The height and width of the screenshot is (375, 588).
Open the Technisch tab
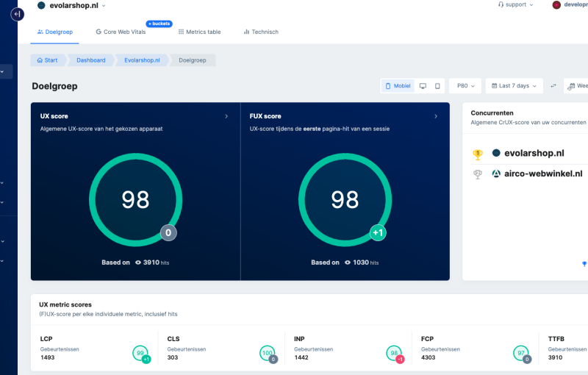tap(261, 32)
